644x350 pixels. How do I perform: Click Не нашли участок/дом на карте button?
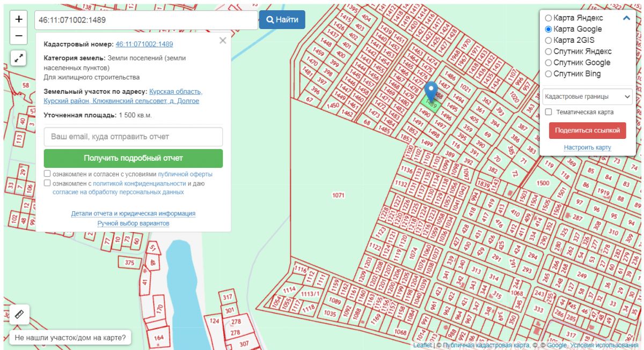tap(70, 338)
